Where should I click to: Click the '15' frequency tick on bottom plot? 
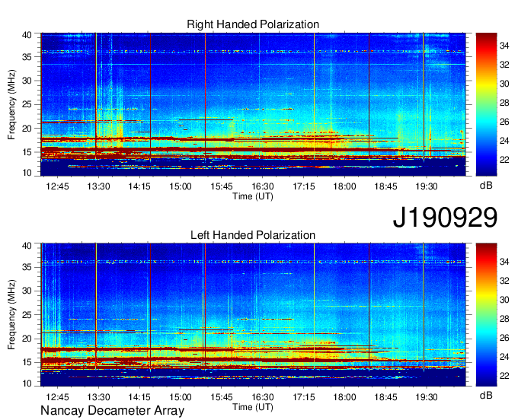point(27,362)
